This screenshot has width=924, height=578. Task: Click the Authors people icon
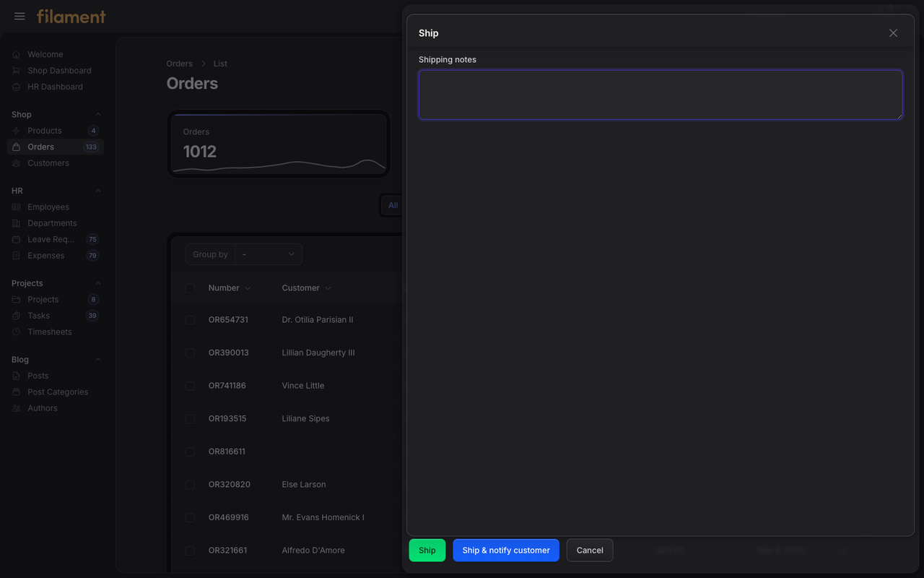coord(17,408)
